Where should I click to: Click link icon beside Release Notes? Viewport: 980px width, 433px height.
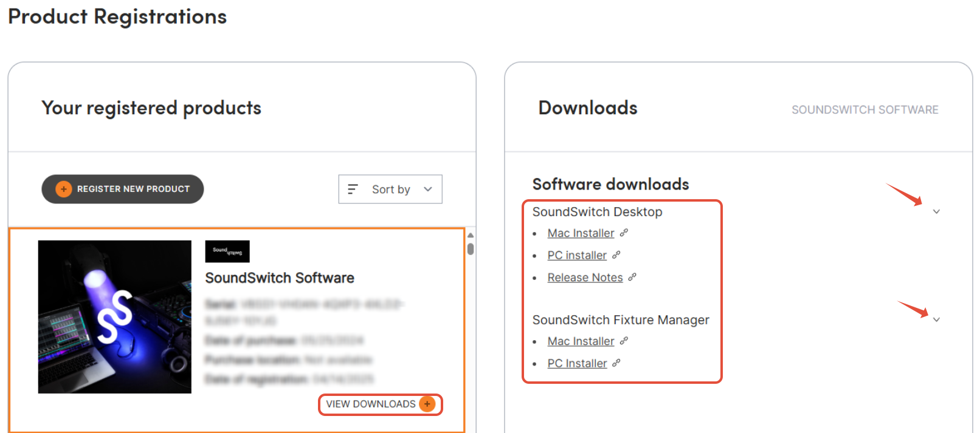click(x=632, y=277)
